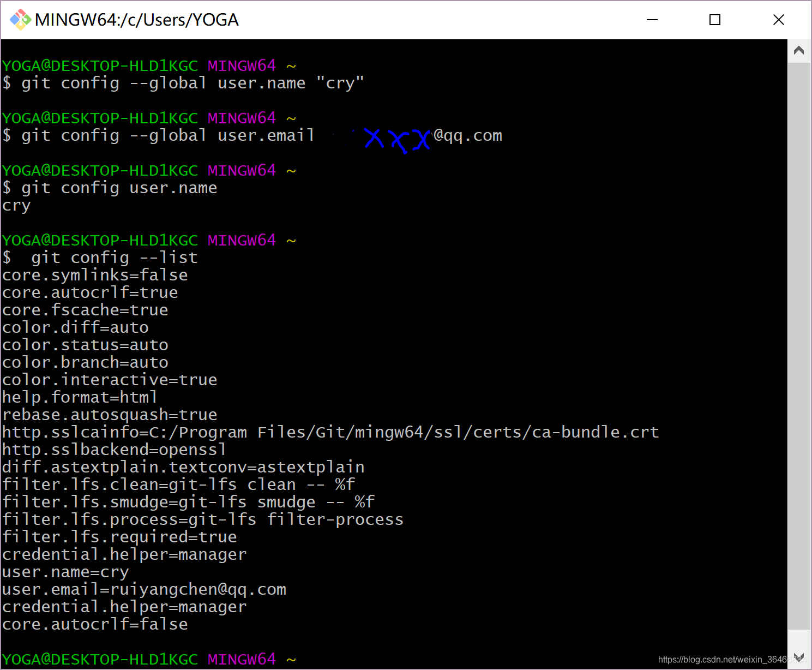Click the scrollbar up arrow
812x670 pixels.
pos(799,51)
